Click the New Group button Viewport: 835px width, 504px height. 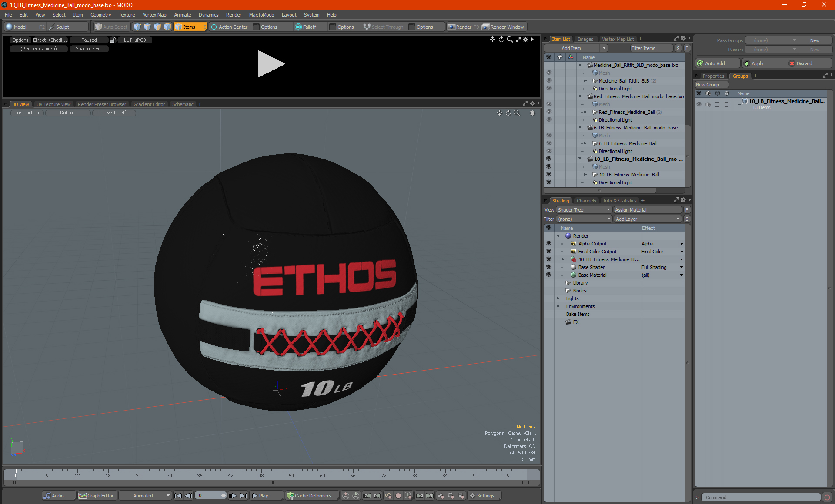(711, 85)
